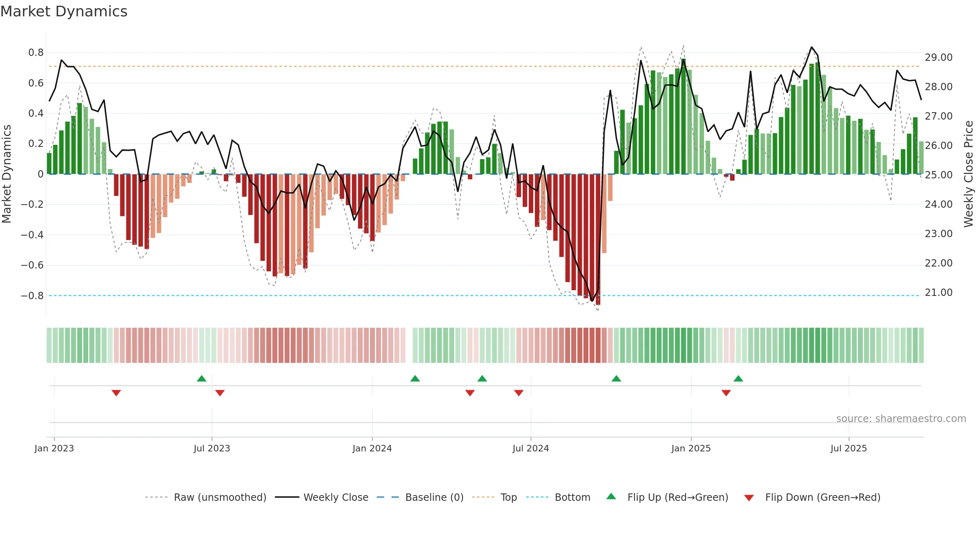This screenshot has height=551, width=980.
Task: Click the Jan 2023 x-axis label
Action: [54, 448]
